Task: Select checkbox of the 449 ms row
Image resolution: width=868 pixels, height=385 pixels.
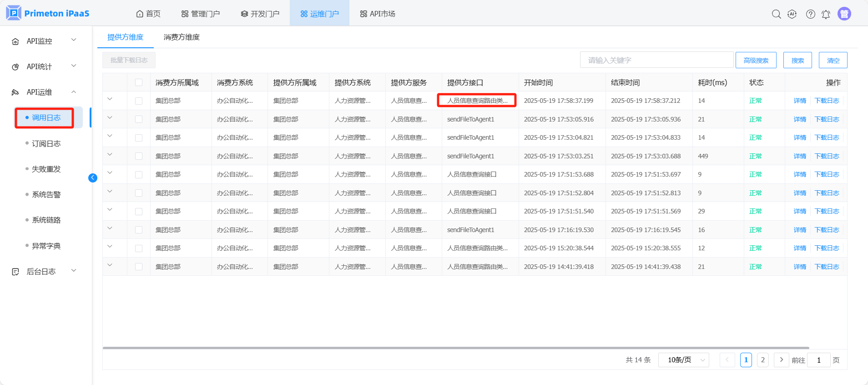Action: (x=139, y=156)
